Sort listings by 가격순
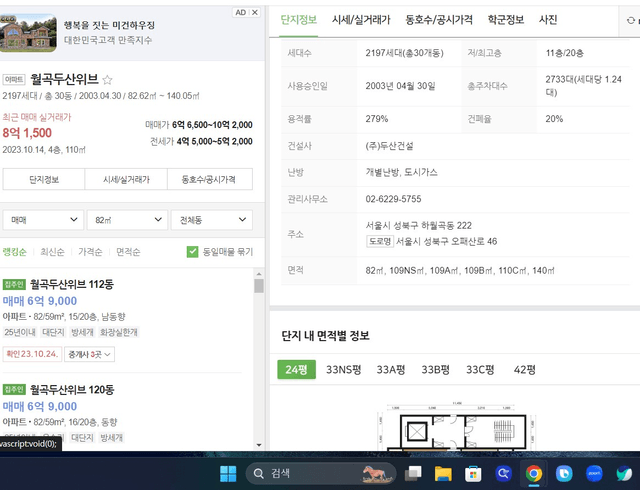640x490 pixels. (x=90, y=252)
